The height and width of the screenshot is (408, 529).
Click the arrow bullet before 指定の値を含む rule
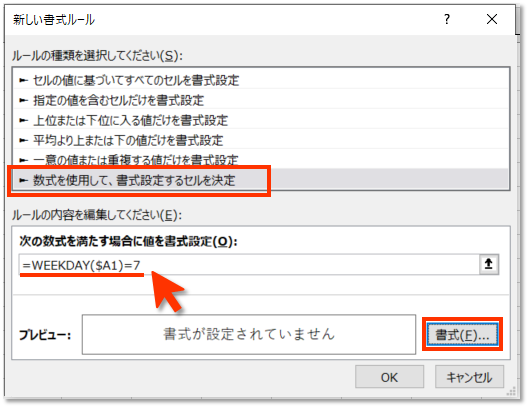(x=23, y=100)
